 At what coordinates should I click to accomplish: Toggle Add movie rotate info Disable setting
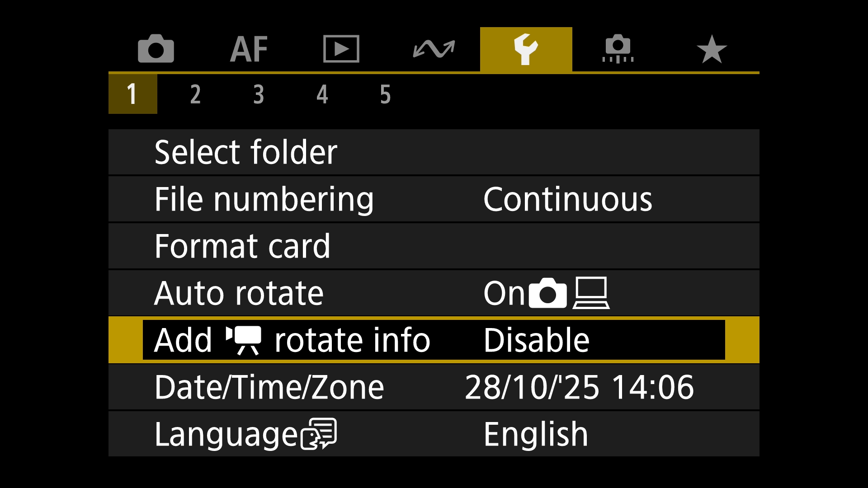[x=536, y=340]
